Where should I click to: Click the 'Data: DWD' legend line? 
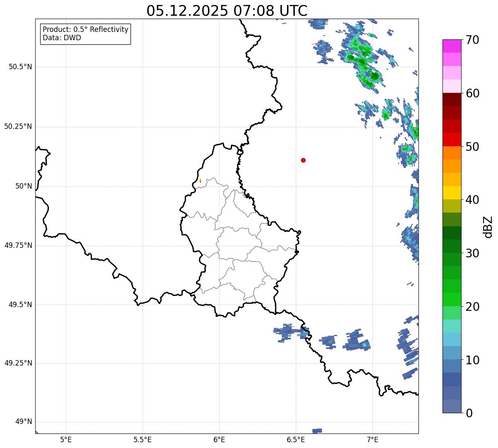tap(62, 38)
